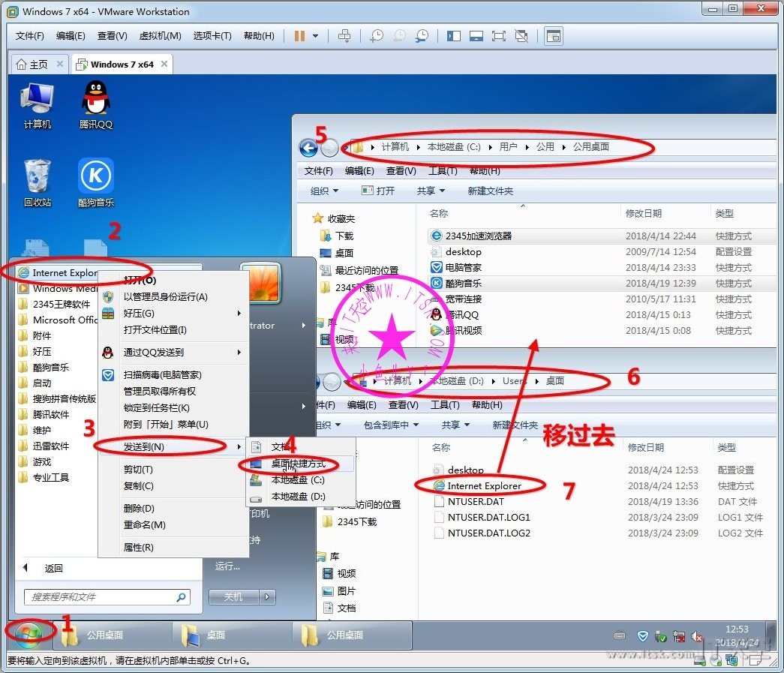Select the 2345加速浏览器 shortcut in the file list
784x673 pixels.
(x=478, y=236)
